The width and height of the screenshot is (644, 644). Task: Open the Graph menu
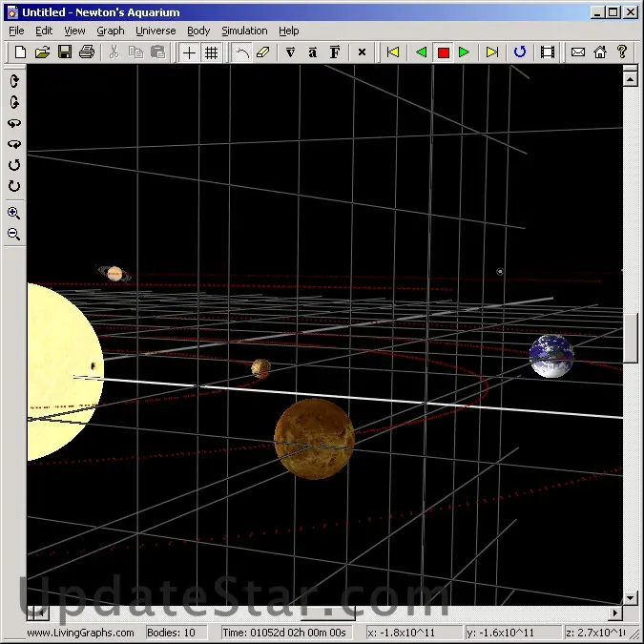[111, 31]
